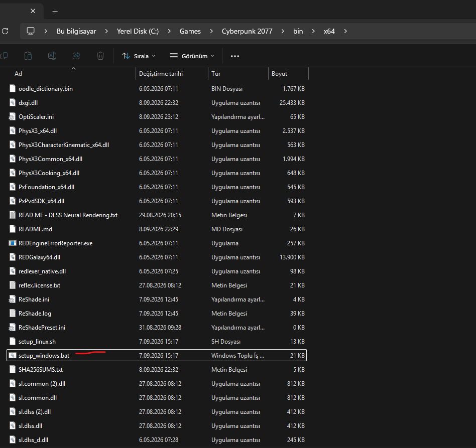Click the SHA256SUMS.txt file icon
Image resolution: width=476 pixels, height=448 pixels.
[13, 369]
